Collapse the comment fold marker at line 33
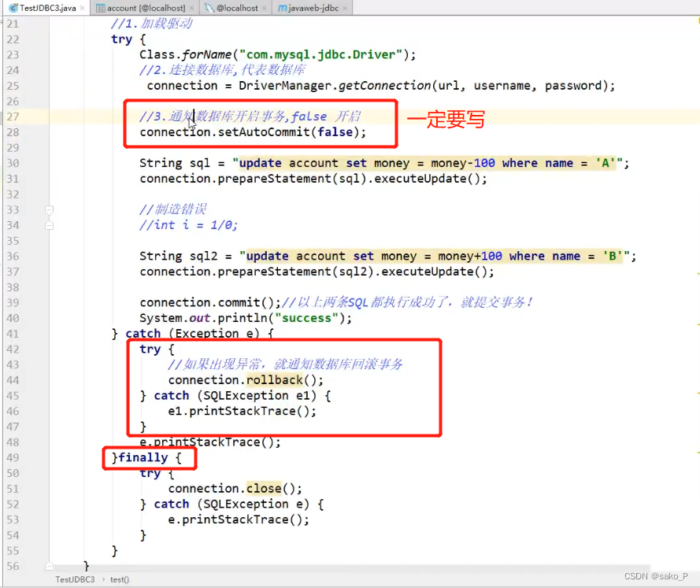Screen dimensions: 700x588 (49, 209)
